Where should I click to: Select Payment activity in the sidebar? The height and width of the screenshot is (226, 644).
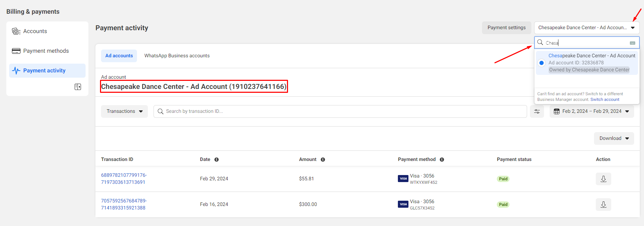[x=47, y=71]
